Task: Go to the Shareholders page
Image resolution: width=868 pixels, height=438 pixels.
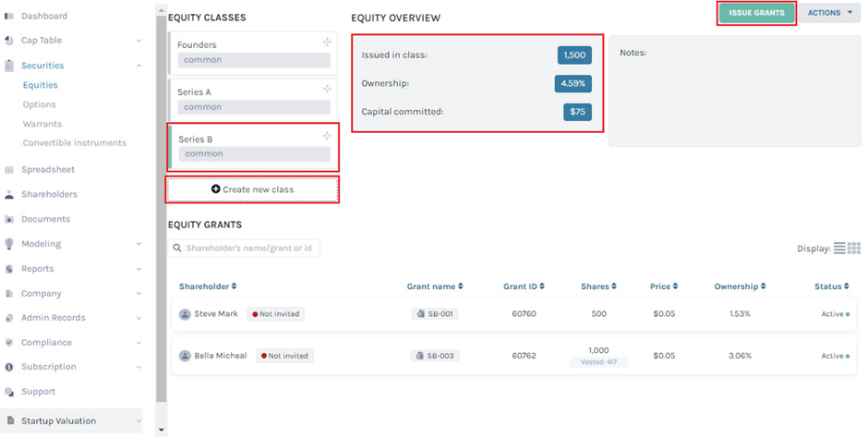Action: point(49,194)
